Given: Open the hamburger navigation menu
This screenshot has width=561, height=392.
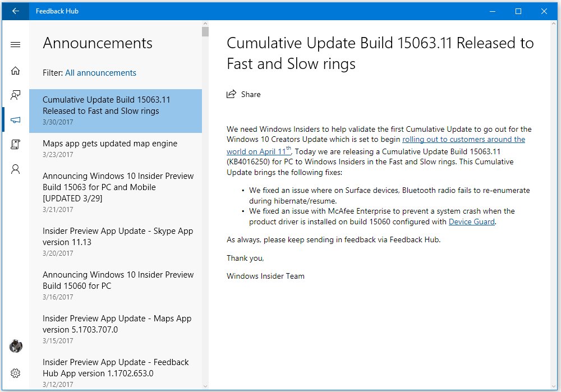Looking at the screenshot, I should (15, 45).
